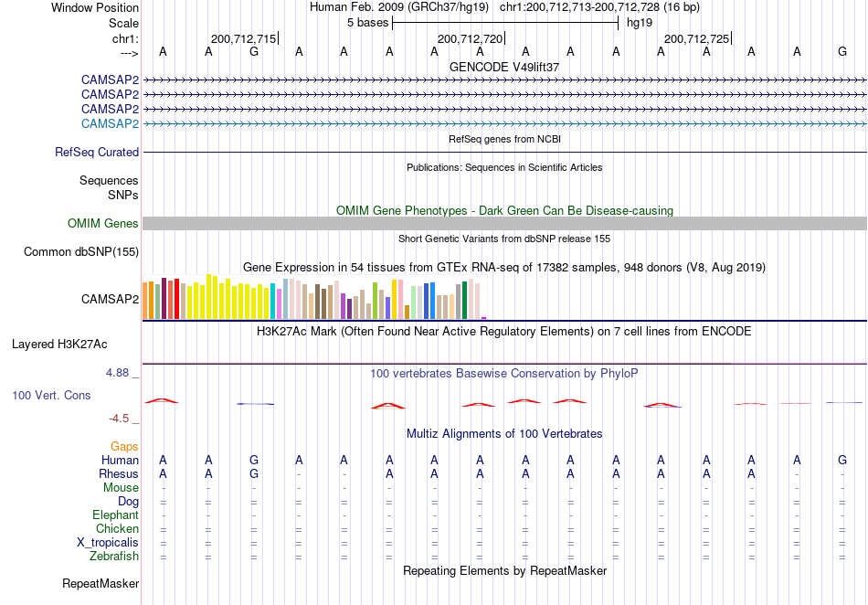The width and height of the screenshot is (868, 605).
Task: Click the 100 Vert. Cons track label
Action: 51,395
